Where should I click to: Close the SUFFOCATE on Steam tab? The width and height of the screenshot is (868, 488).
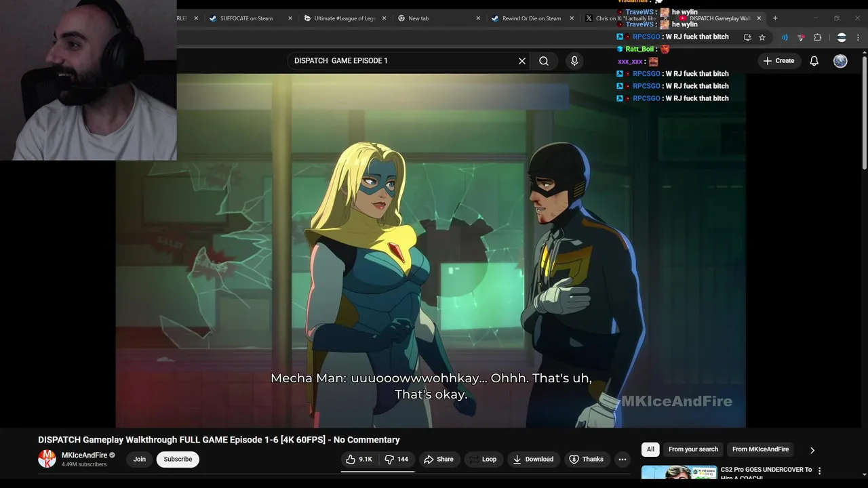(x=290, y=18)
